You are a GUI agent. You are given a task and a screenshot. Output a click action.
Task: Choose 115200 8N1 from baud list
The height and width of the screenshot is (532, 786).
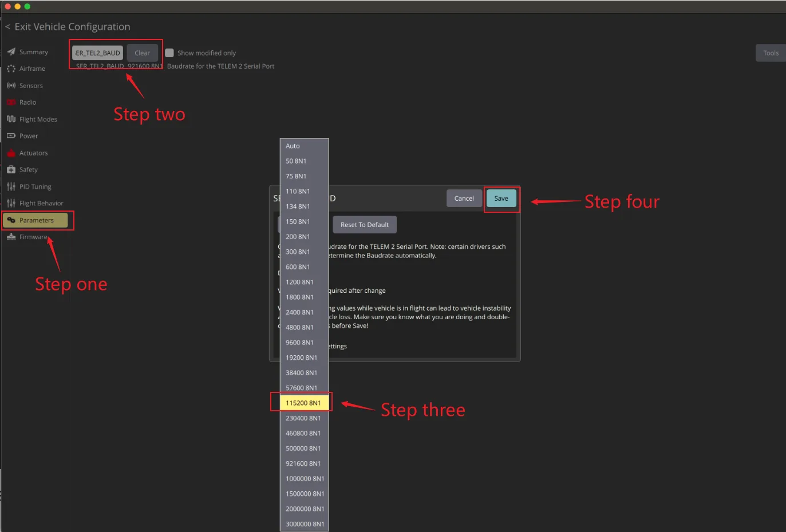tap(304, 403)
